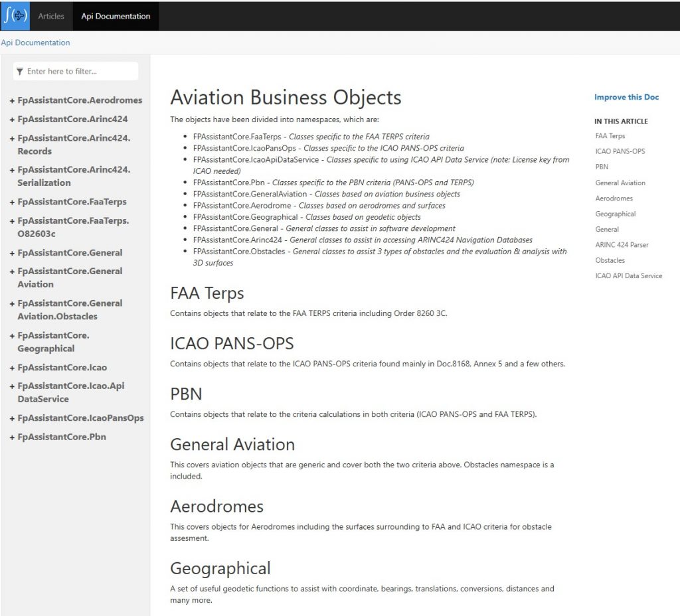Focus the 'Enter here to filter' field
The image size is (680, 616).
[x=80, y=71]
